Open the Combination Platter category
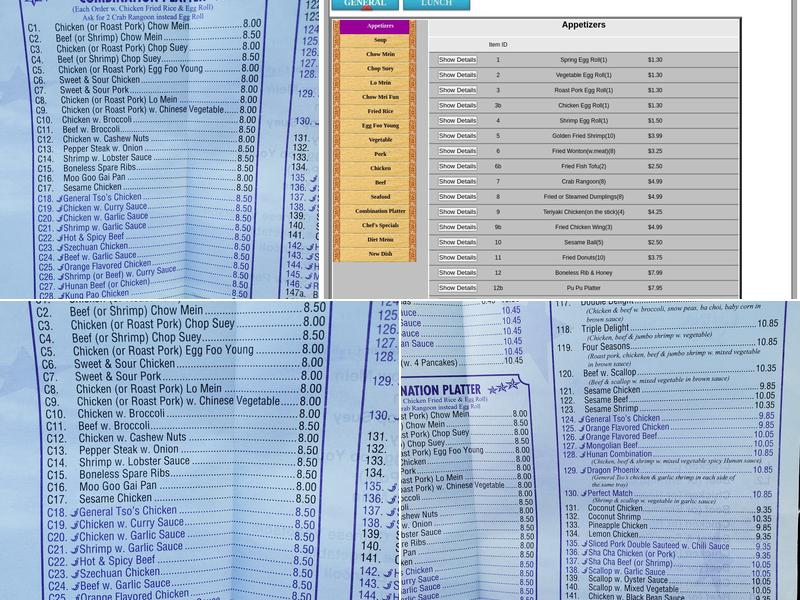Image resolution: width=800 pixels, height=600 pixels. coord(380,211)
